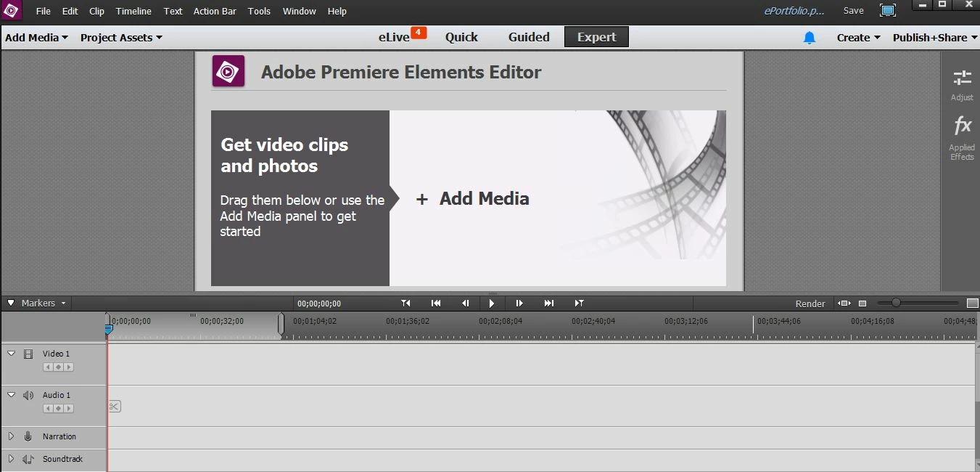Image resolution: width=980 pixels, height=472 pixels.
Task: Open the Tools menu
Action: pyautogui.click(x=259, y=11)
